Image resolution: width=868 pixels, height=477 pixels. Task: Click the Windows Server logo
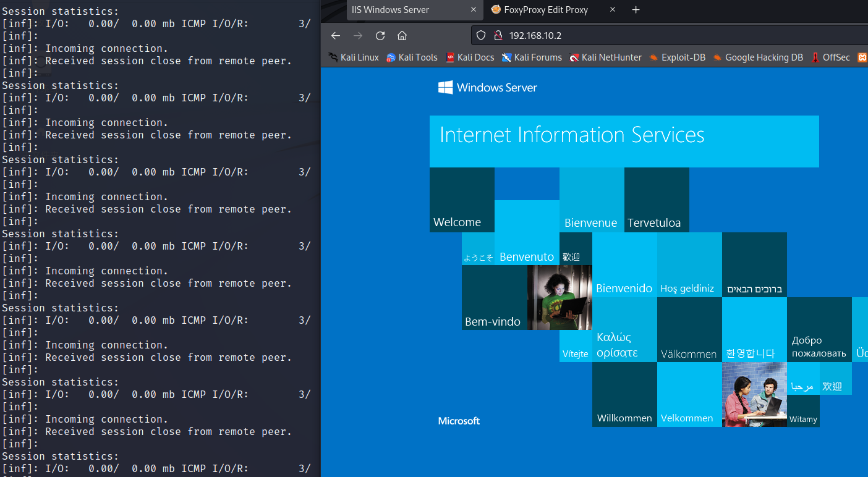coord(488,88)
